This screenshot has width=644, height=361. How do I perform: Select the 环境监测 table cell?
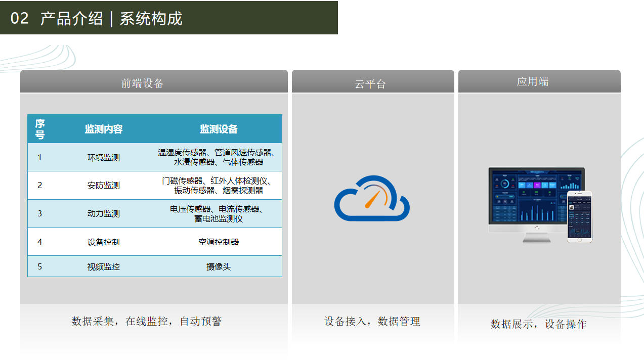coord(104,157)
